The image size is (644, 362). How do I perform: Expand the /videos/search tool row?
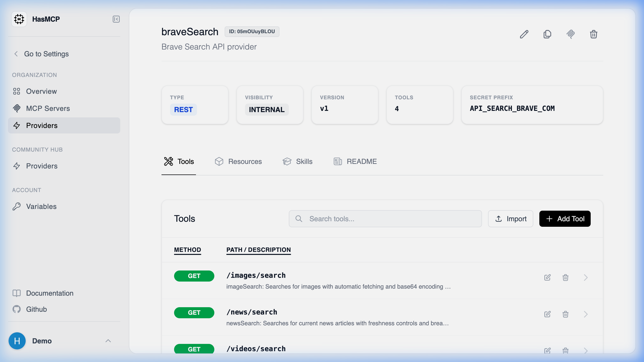586,351
